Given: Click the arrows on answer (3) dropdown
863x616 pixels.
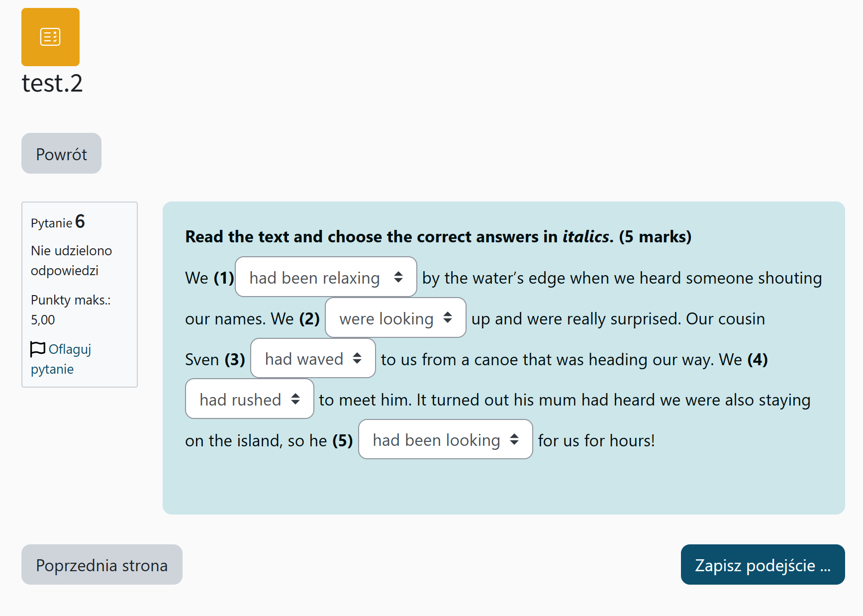Looking at the screenshot, I should [x=357, y=358].
